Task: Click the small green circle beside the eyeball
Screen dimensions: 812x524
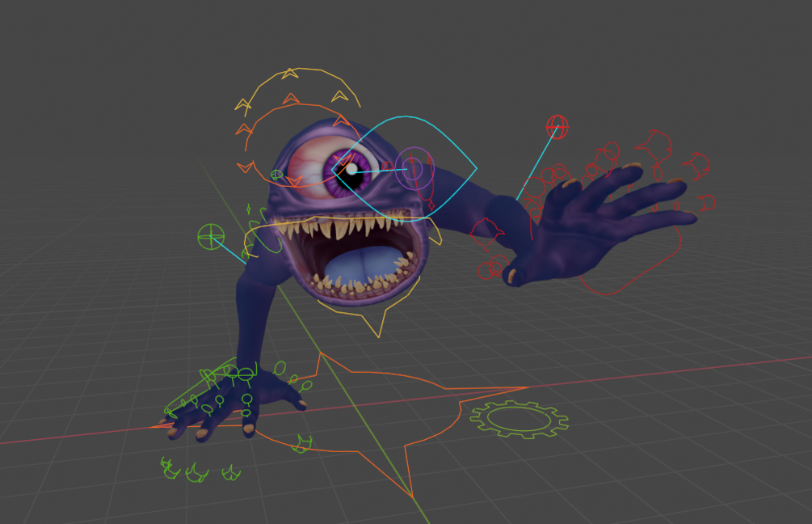Action: (x=277, y=175)
